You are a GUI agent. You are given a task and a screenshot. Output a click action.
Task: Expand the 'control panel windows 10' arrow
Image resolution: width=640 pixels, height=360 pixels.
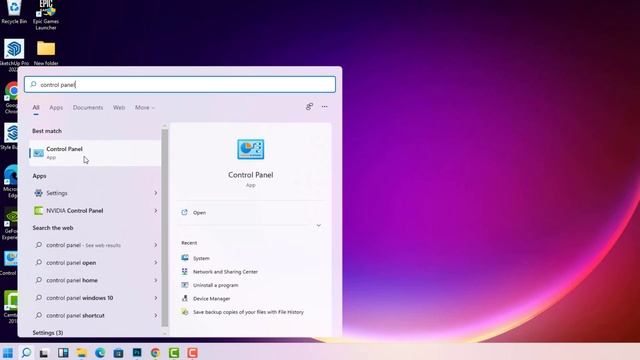pyautogui.click(x=156, y=298)
